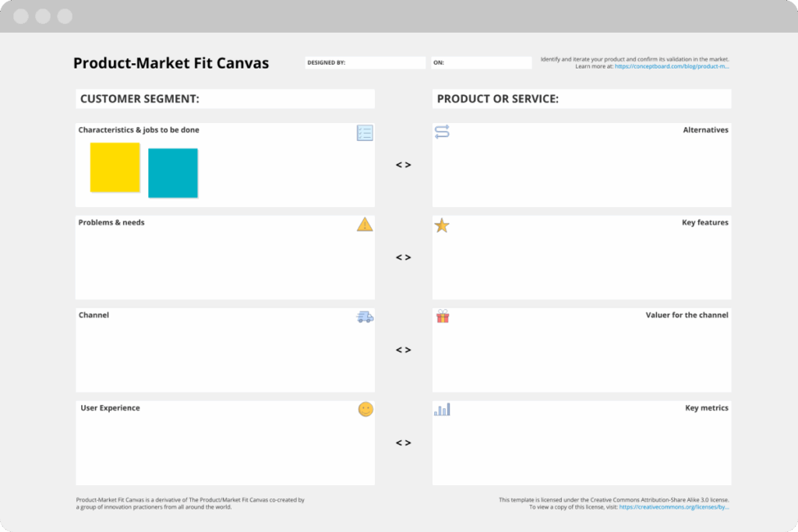Click the gift icon in Valuer for the channel
The height and width of the screenshot is (532, 798).
(442, 318)
